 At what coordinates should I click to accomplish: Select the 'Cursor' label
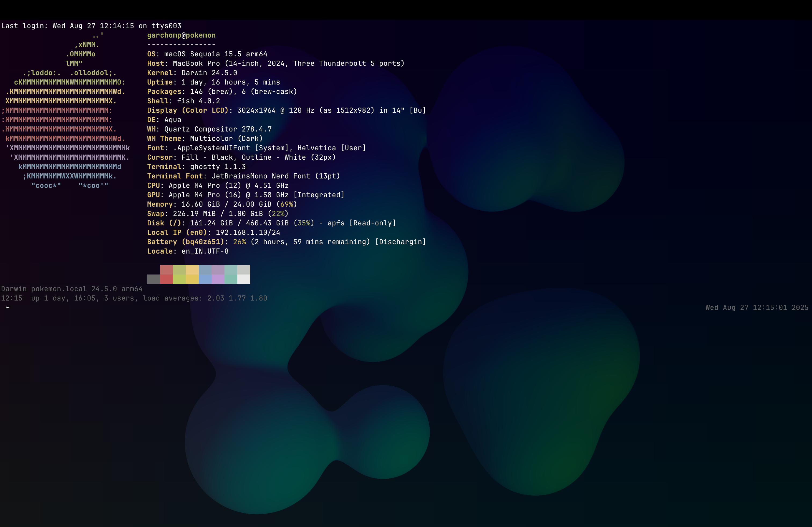[x=160, y=158]
